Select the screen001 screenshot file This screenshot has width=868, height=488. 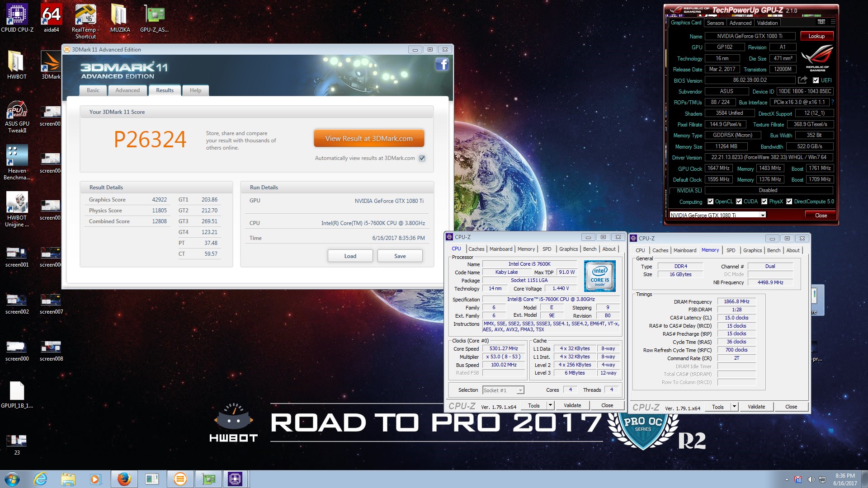(x=17, y=257)
